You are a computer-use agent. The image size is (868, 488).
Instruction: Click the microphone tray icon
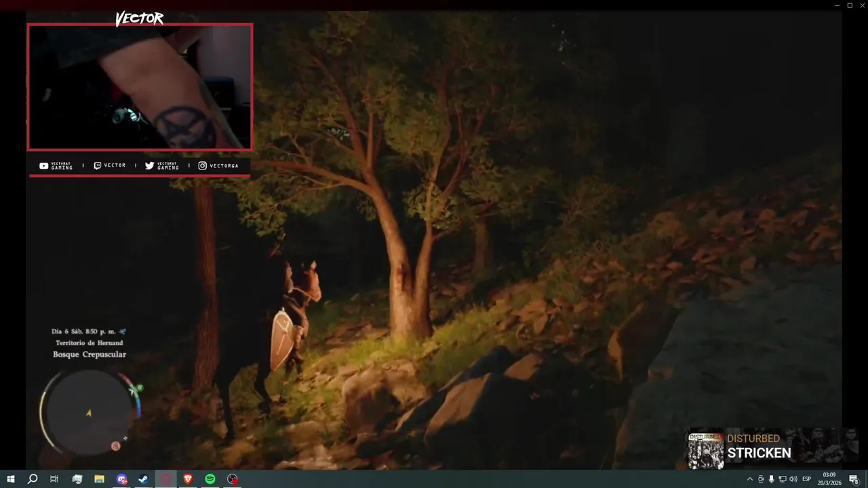(x=771, y=479)
